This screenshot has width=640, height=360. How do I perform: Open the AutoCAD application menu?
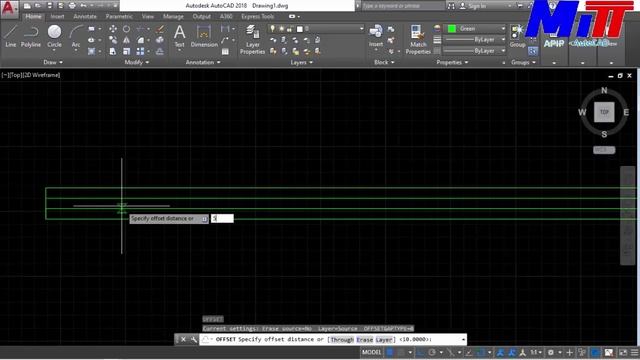click(x=9, y=8)
